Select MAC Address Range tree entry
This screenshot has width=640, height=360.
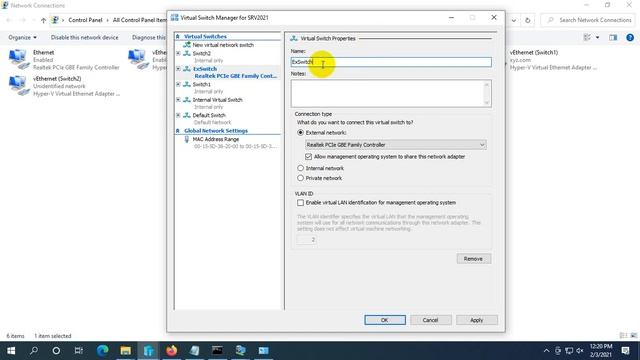[216, 140]
